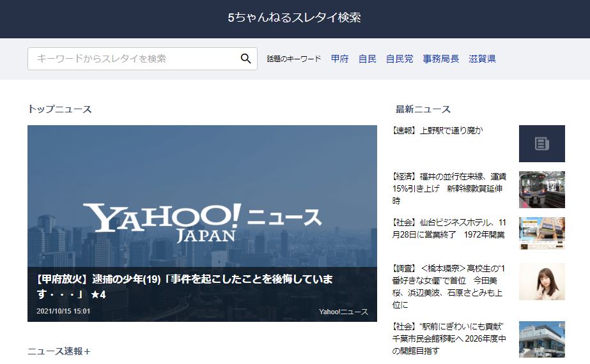Click placeholder news icon beside 上野駅 article
Viewport: 590px width, 364px height.
542,144
